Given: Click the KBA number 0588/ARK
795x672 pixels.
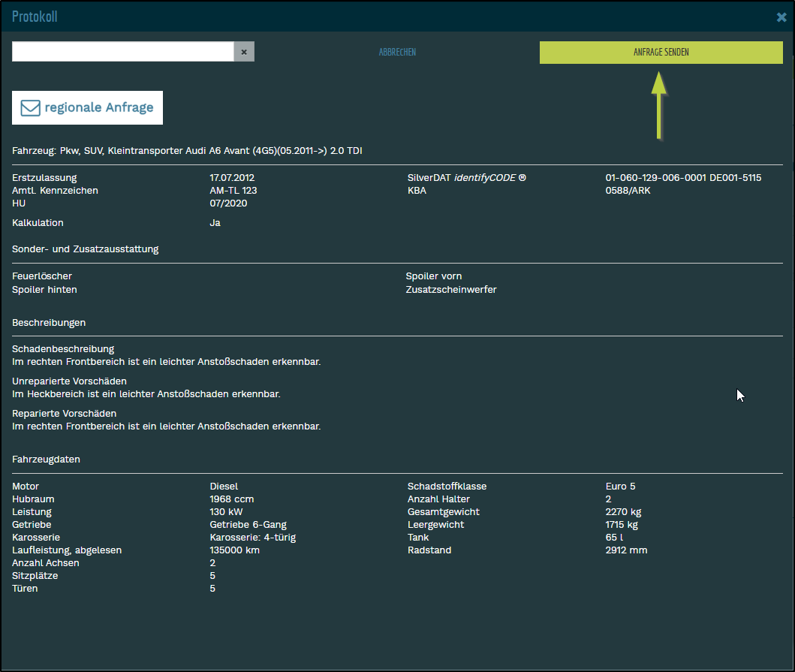Looking at the screenshot, I should [629, 191].
